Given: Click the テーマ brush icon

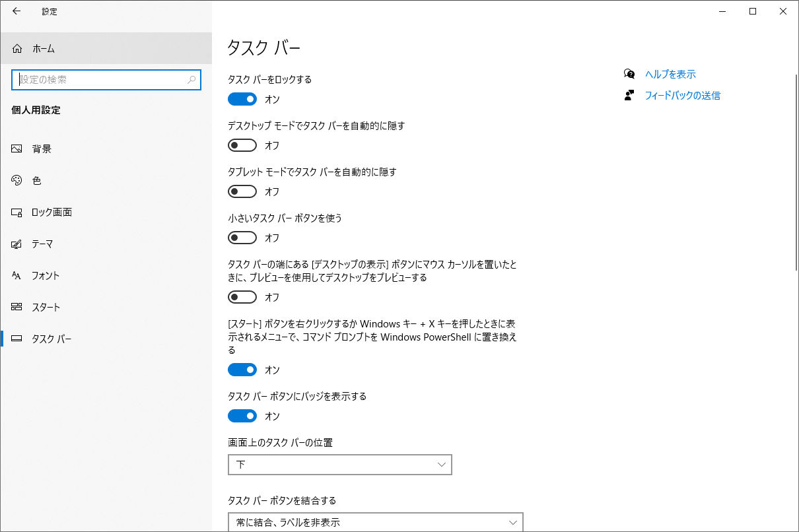Looking at the screenshot, I should [x=17, y=244].
